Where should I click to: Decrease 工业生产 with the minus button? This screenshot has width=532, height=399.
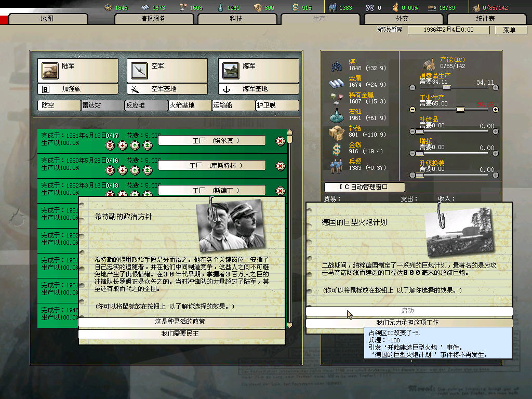coord(413,110)
